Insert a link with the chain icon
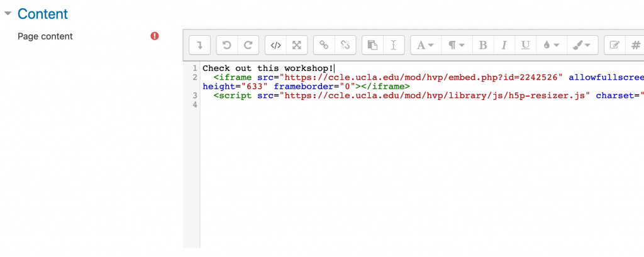 324,45
